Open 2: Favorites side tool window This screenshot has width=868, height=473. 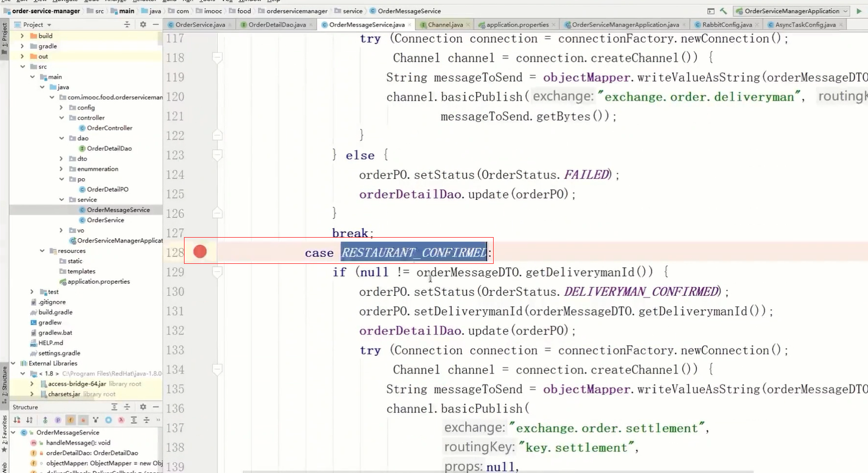[5, 434]
